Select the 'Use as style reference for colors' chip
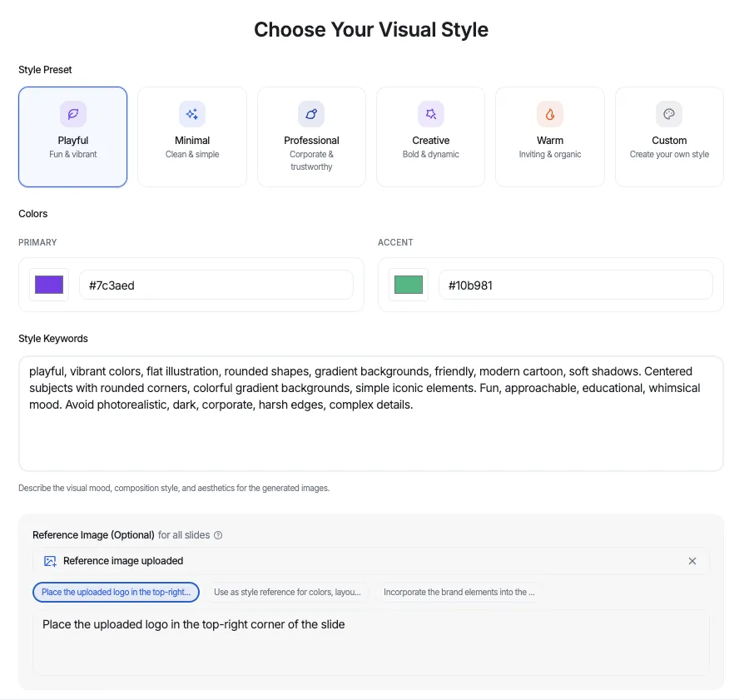 288,593
